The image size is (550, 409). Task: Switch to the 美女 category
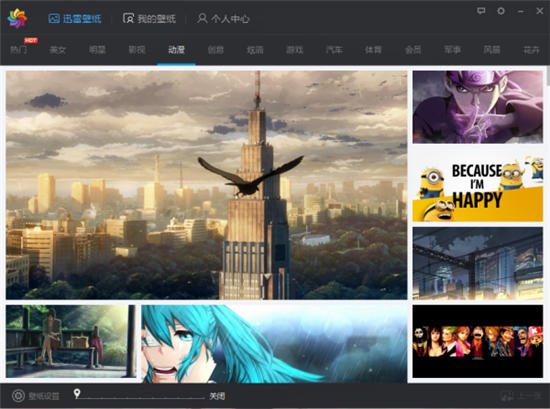pyautogui.click(x=58, y=50)
